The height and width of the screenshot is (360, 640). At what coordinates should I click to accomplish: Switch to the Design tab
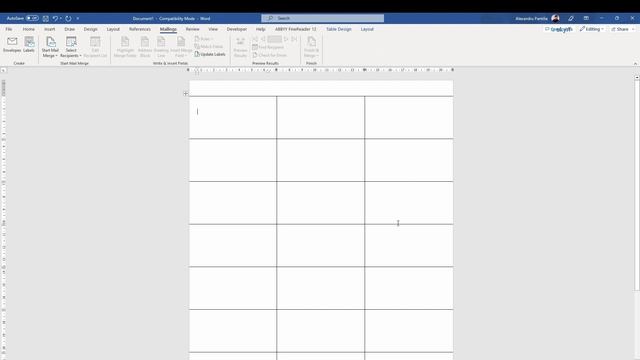[x=91, y=29]
